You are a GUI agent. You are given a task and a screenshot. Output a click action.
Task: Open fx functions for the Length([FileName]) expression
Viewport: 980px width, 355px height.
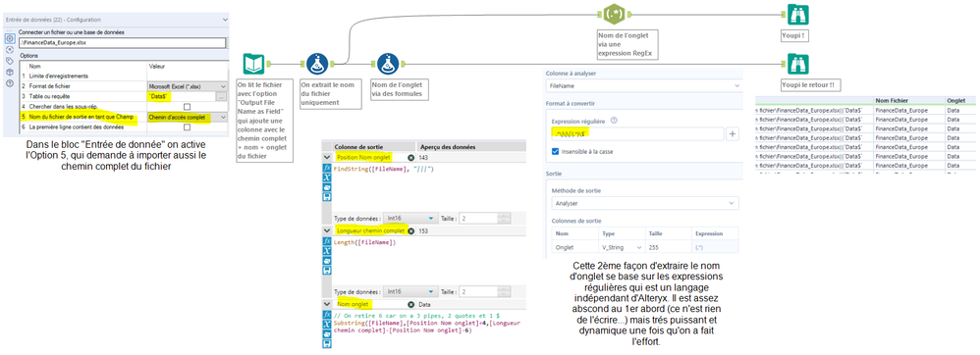point(327,241)
